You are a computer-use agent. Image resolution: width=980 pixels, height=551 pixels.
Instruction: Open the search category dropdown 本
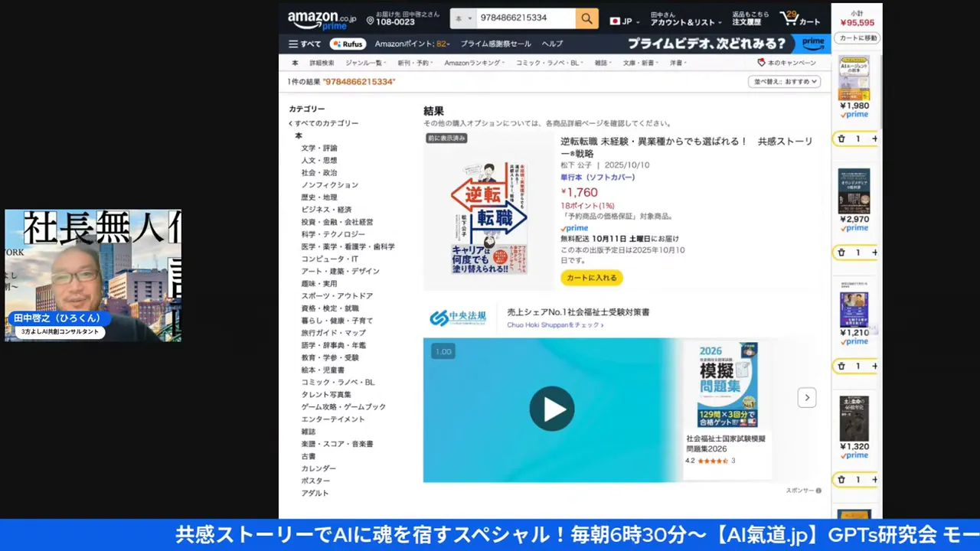coord(463,18)
